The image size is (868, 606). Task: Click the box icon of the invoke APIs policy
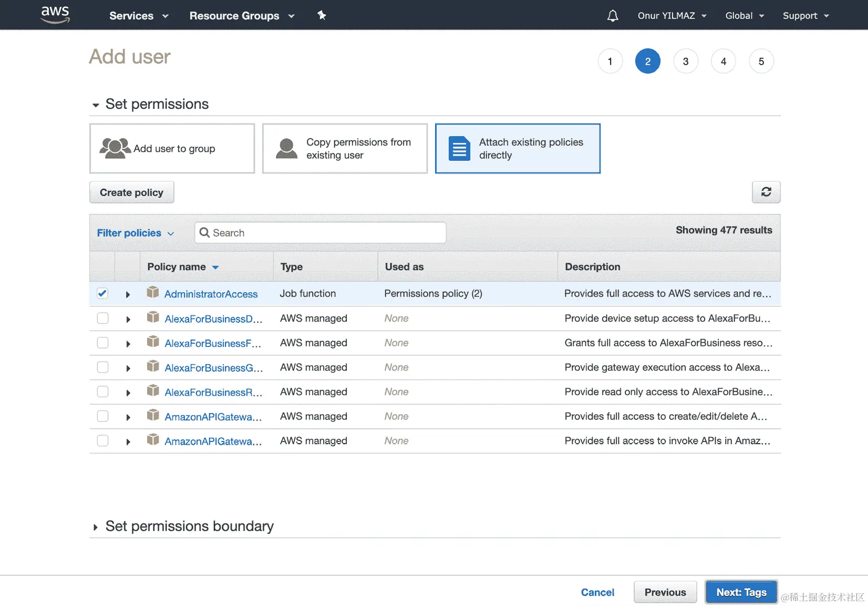tap(153, 439)
